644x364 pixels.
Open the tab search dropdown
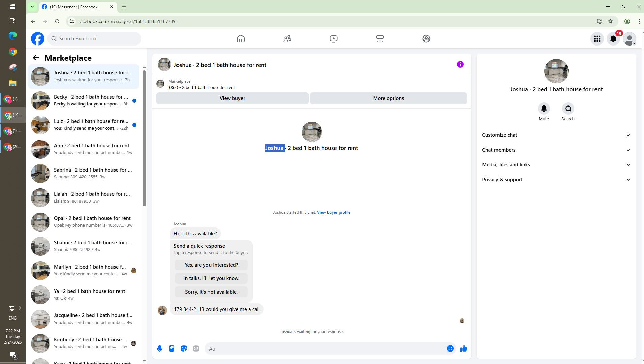tap(32, 7)
